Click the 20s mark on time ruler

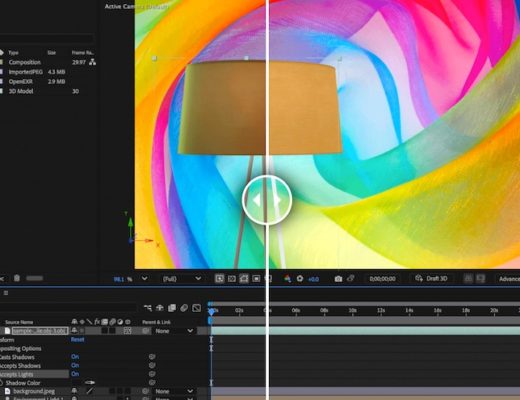(x=494, y=310)
